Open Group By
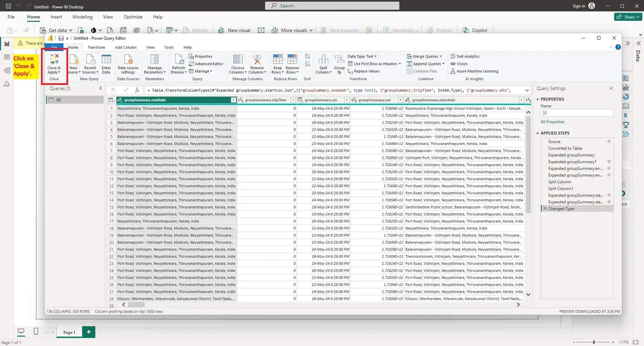The width and height of the screenshot is (644, 346). [x=339, y=64]
